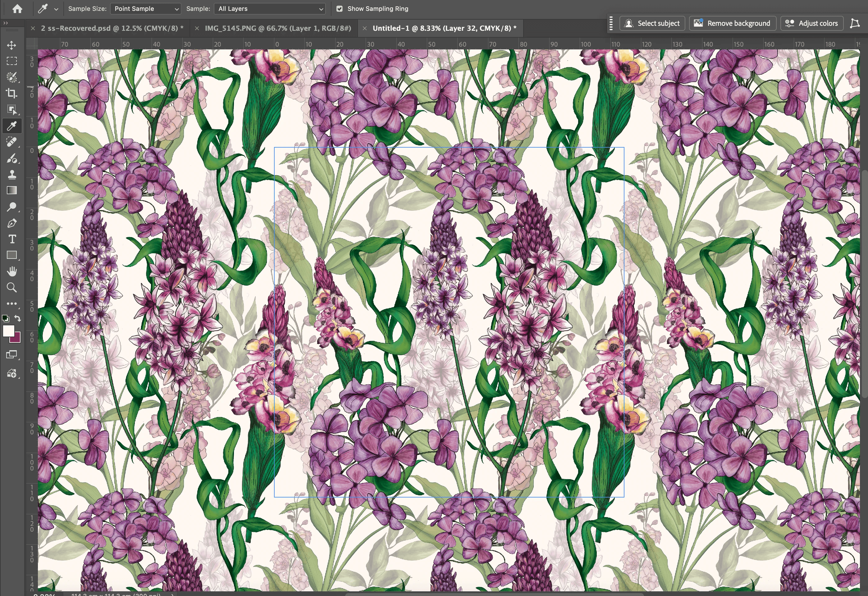The image size is (868, 596).
Task: Click the generate image icon at toolbar bottom
Action: (11, 373)
